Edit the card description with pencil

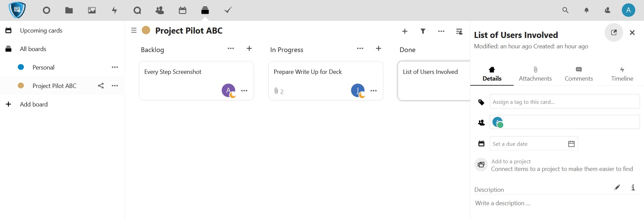coord(617,187)
